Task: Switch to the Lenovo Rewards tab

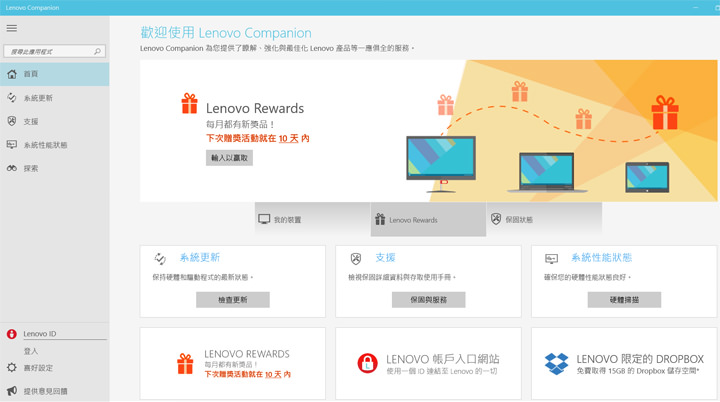Action: (x=428, y=220)
